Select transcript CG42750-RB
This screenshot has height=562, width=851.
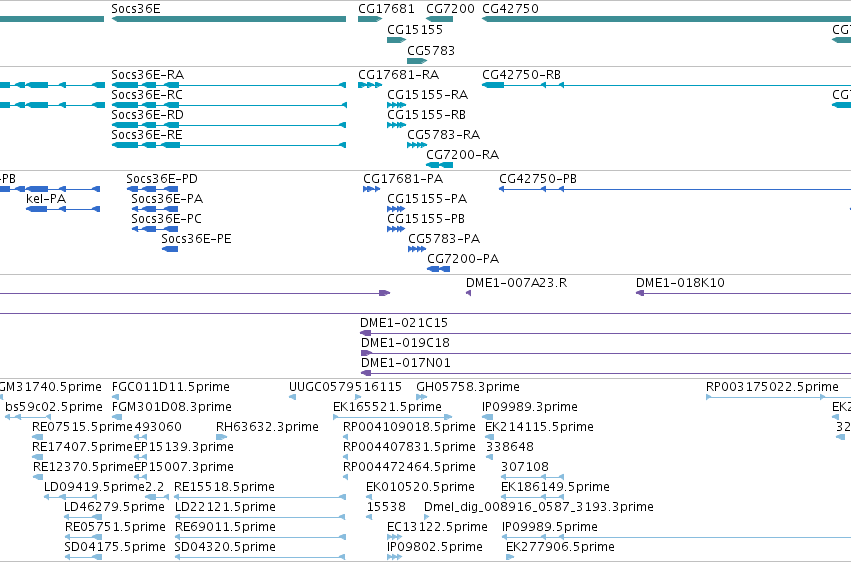666,85
